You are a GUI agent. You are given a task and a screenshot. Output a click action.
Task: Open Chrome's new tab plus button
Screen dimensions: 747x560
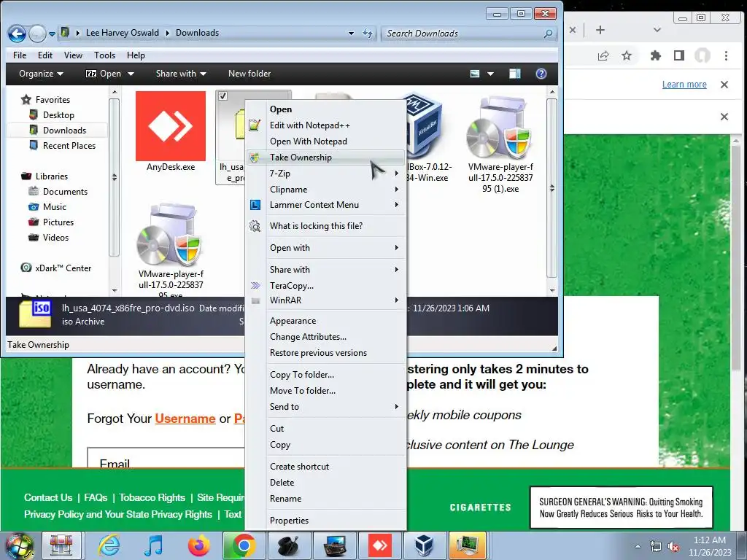(600, 29)
